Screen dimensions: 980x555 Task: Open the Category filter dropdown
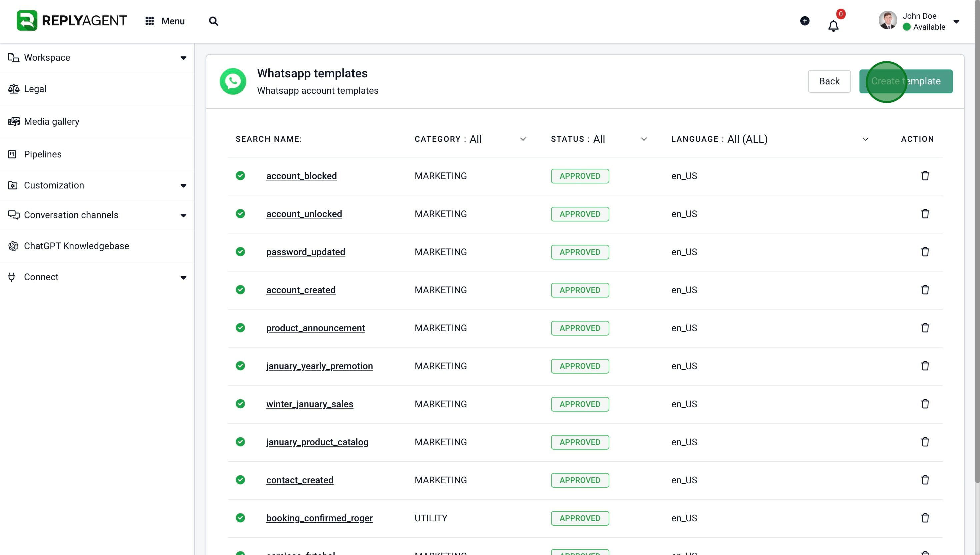pyautogui.click(x=470, y=139)
